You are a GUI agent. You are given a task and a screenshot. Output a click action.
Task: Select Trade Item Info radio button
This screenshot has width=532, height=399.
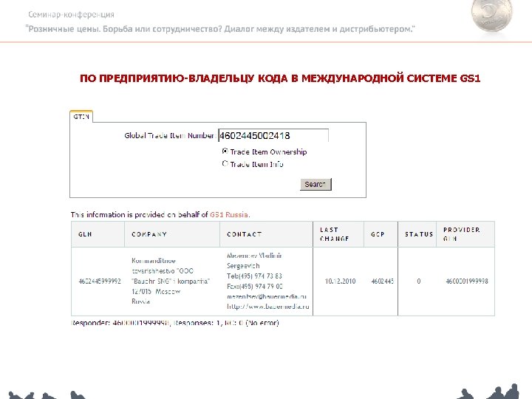pyautogui.click(x=225, y=164)
